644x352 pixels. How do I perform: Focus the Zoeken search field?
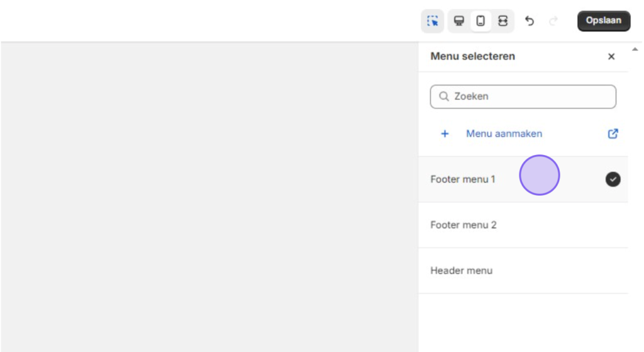[x=523, y=96]
